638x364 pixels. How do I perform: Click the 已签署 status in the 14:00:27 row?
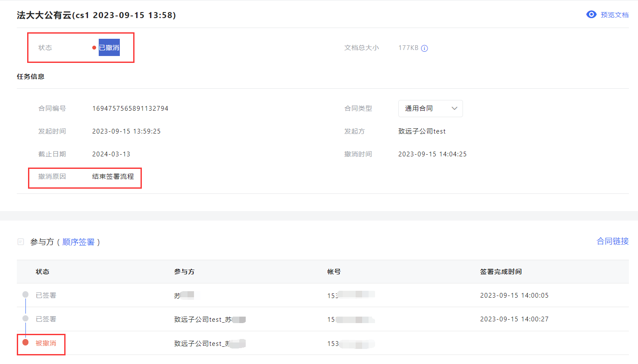coord(46,319)
